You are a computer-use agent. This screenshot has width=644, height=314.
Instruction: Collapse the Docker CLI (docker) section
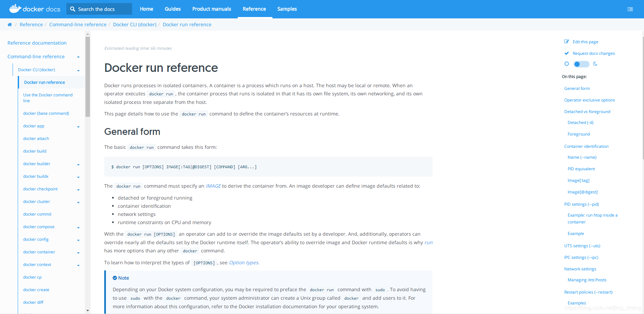click(78, 71)
